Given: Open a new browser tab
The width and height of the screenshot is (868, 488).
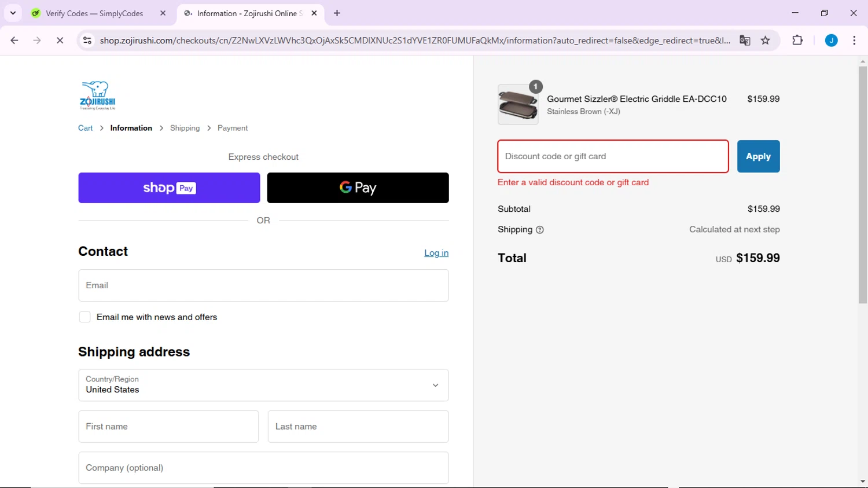Looking at the screenshot, I should click(337, 13).
